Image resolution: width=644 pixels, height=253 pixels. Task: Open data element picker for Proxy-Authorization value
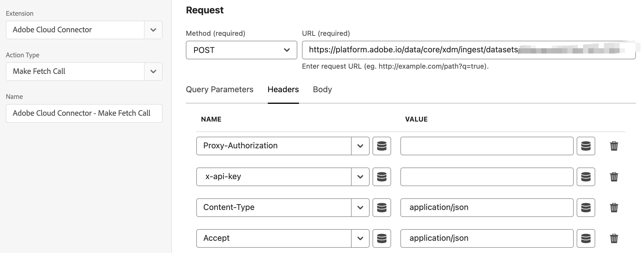[x=586, y=146]
